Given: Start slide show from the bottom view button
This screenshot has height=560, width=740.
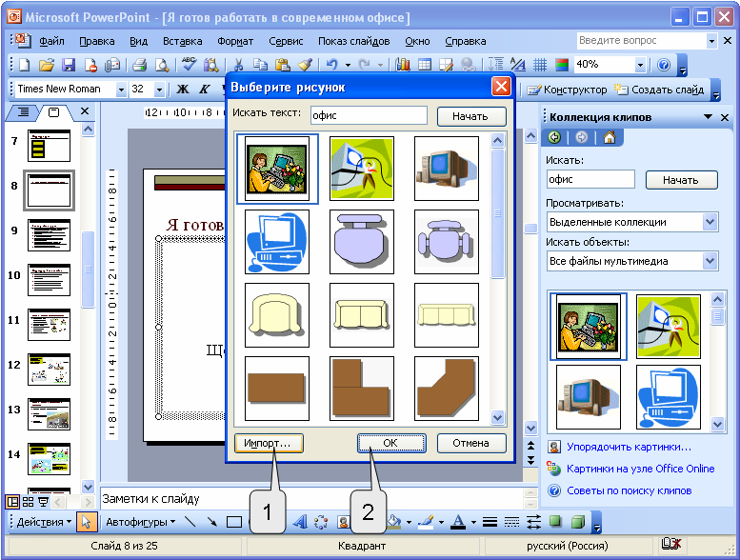Looking at the screenshot, I should 43,502.
